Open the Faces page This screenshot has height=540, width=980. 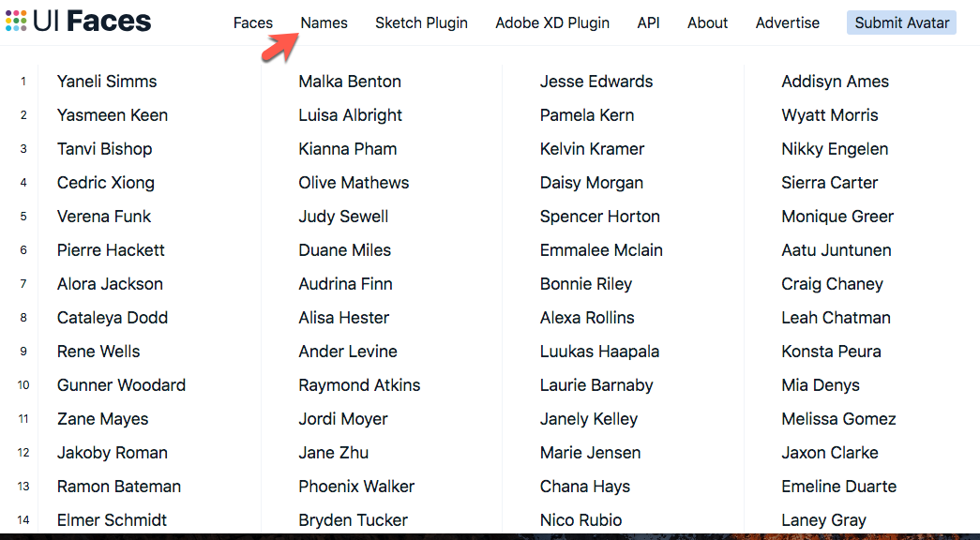coord(253,23)
